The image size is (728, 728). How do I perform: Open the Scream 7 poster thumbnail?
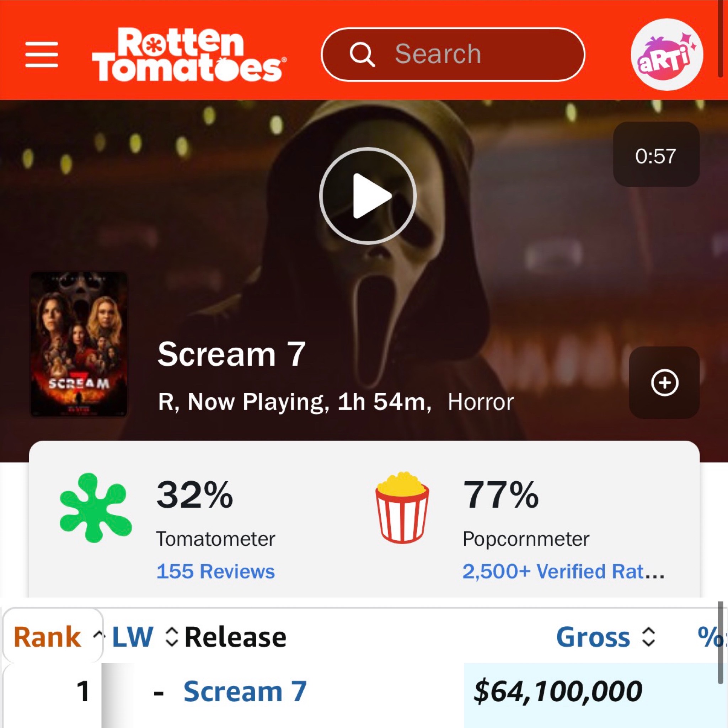[79, 344]
